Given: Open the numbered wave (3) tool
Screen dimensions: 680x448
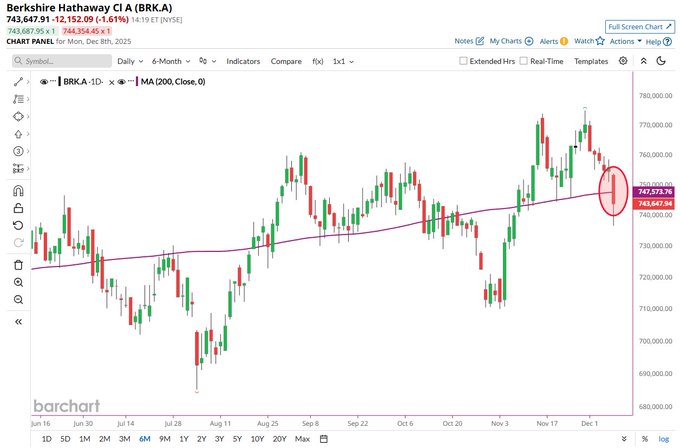Looking at the screenshot, I should (x=18, y=151).
